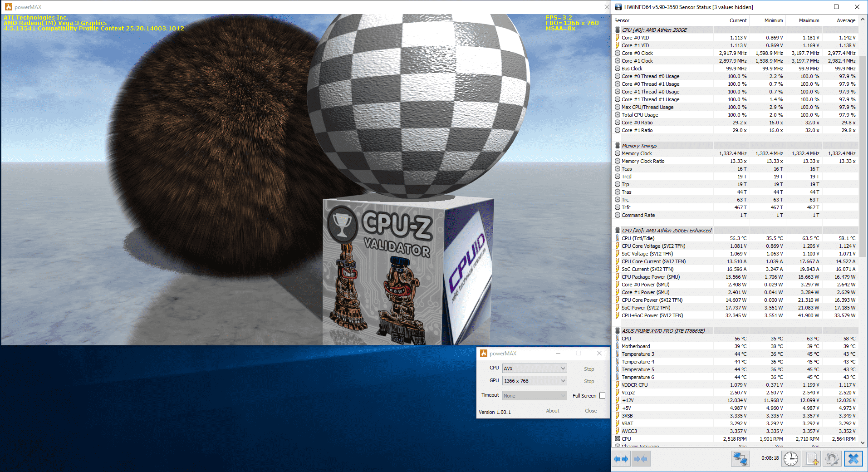This screenshot has height=472, width=868.
Task: Enable the Full Screen checkbox
Action: 602,396
